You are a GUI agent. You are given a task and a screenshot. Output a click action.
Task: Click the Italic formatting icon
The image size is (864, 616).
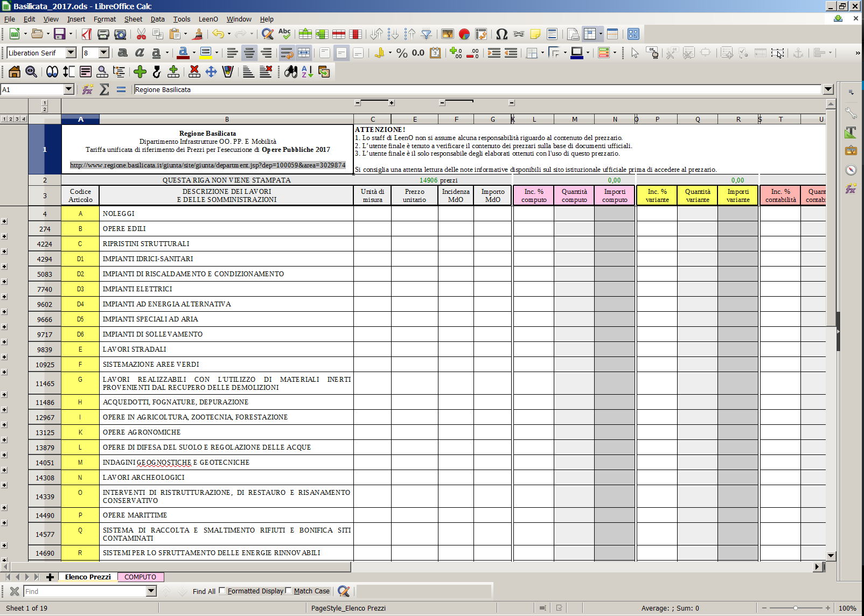pyautogui.click(x=140, y=53)
